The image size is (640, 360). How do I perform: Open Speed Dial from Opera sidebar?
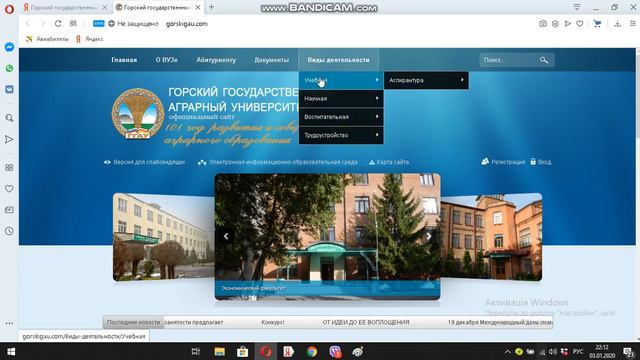(9, 167)
